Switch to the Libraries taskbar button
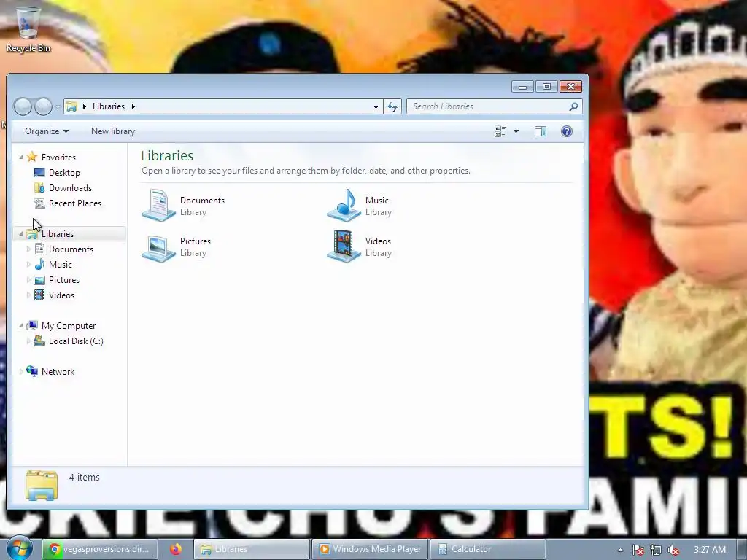The width and height of the screenshot is (747, 560). (252, 549)
